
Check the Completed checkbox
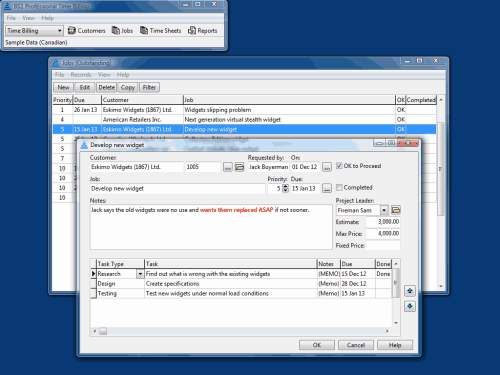click(339, 187)
